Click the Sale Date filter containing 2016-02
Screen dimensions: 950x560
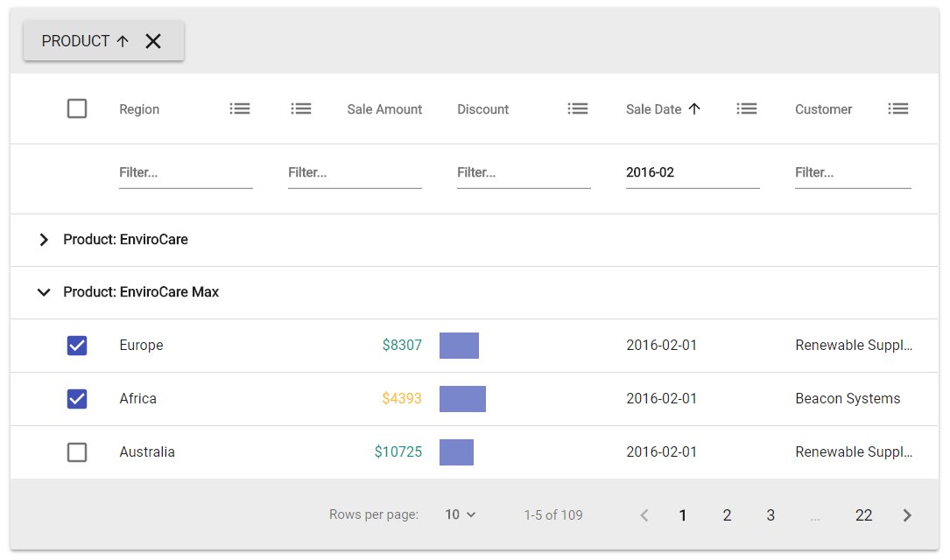pos(693,173)
